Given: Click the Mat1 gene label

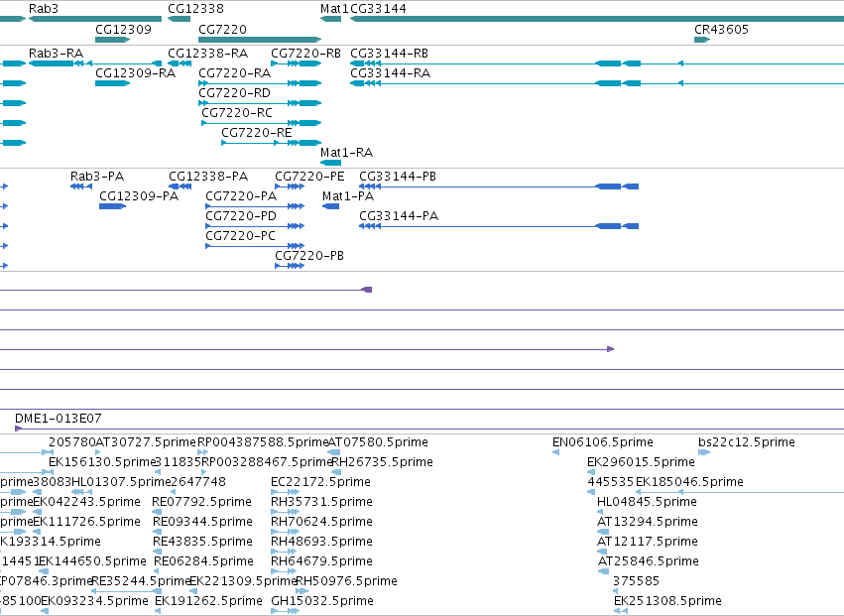Looking at the screenshot, I should point(333,9).
